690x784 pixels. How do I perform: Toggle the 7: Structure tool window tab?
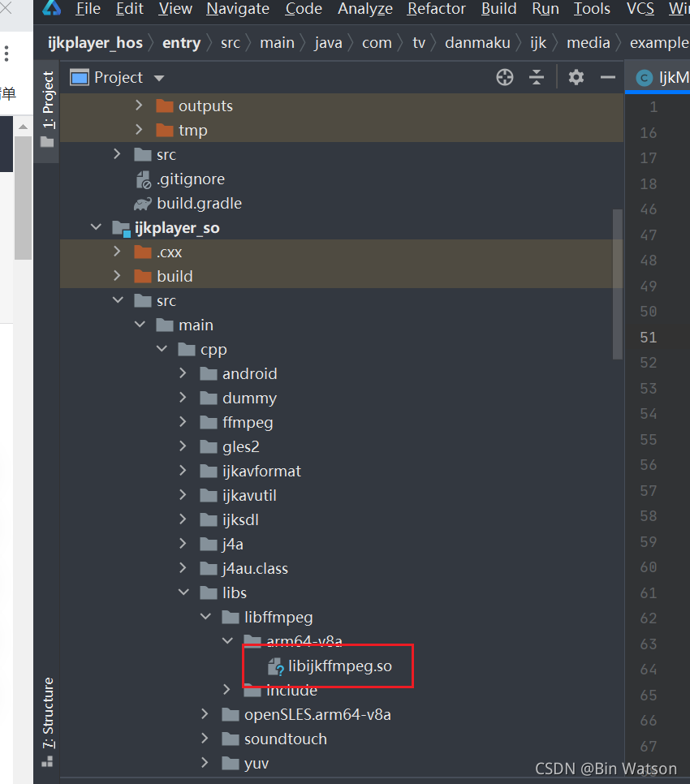47,722
